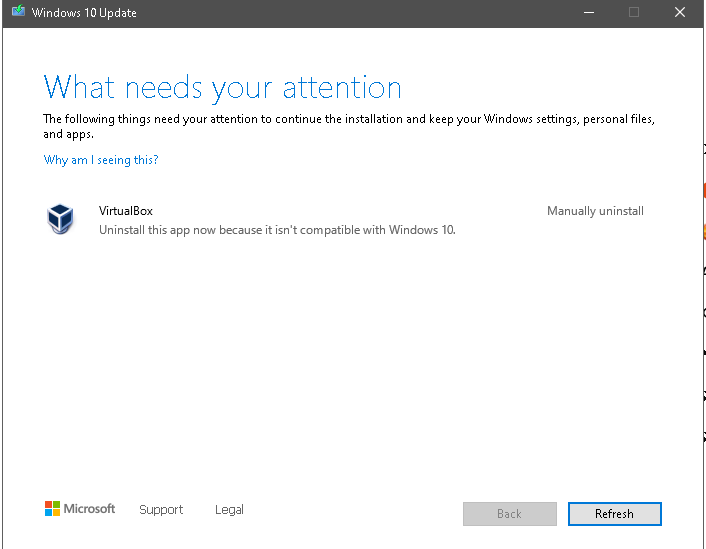
Task: Select the VirtualBox app name
Action: (126, 211)
